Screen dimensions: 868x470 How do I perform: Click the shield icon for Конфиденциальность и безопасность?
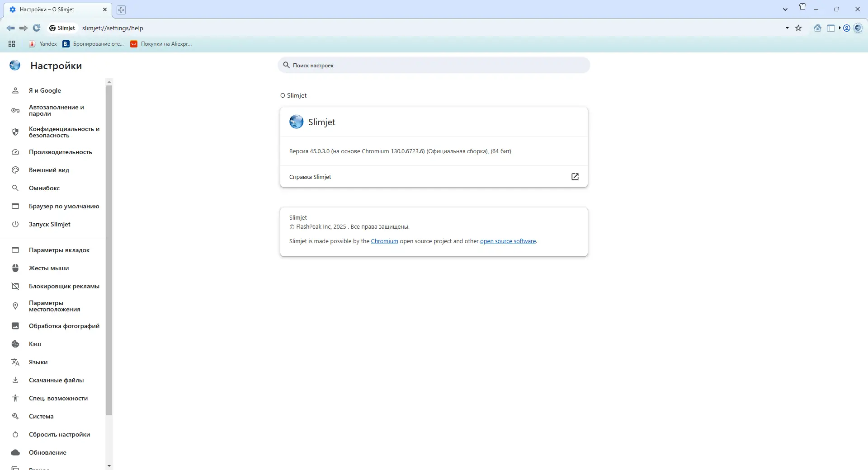(15, 132)
